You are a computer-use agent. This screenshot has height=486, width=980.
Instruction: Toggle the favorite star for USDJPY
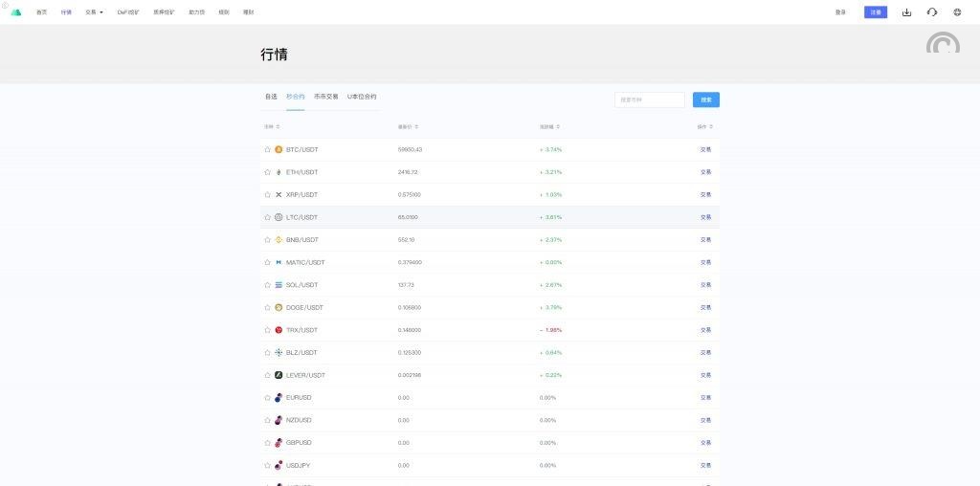click(x=268, y=465)
